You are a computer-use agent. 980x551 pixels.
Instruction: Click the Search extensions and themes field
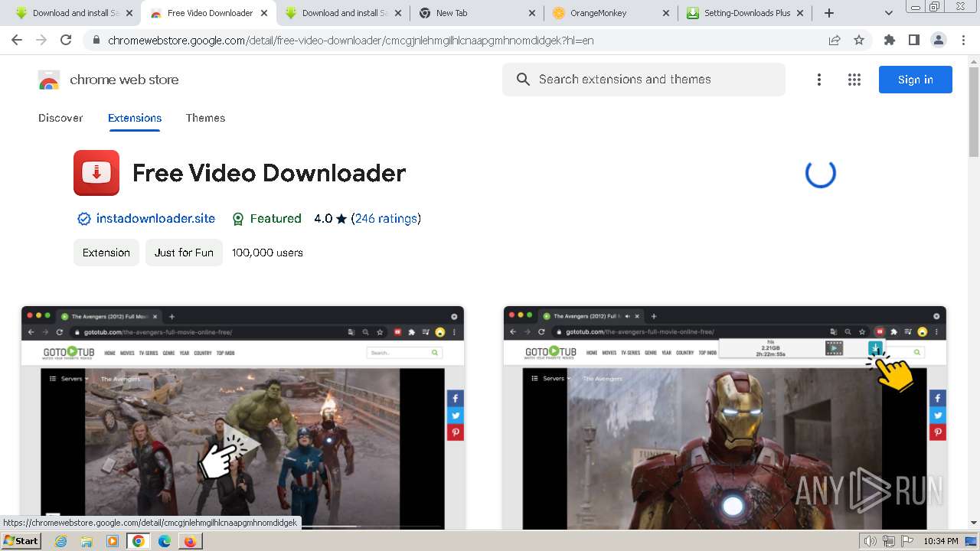(644, 80)
